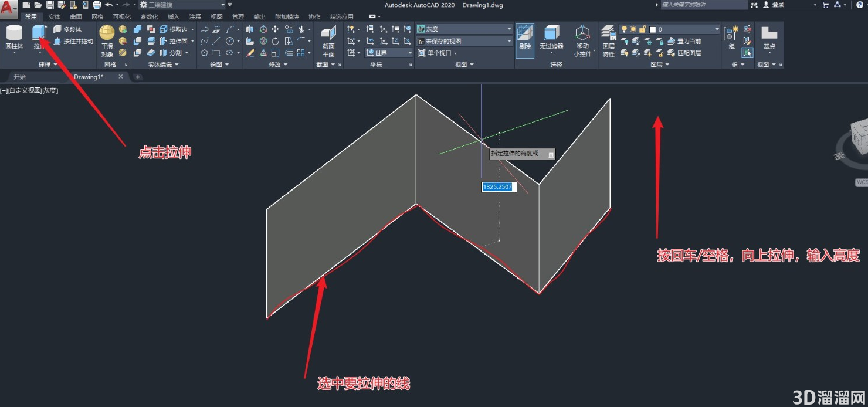
Task: Select the 平滑对象 smooth object tool
Action: point(107,40)
